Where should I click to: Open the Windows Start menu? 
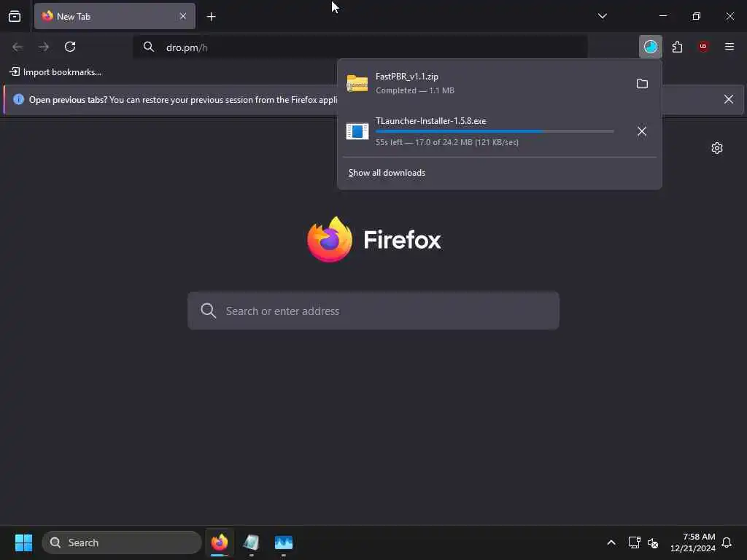pos(23,542)
